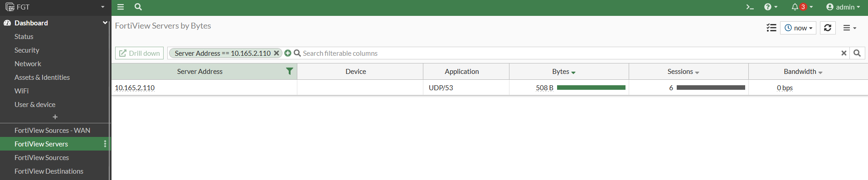Sort by Server Address column header
Viewport: 868px width, 180px height.
[200, 71]
